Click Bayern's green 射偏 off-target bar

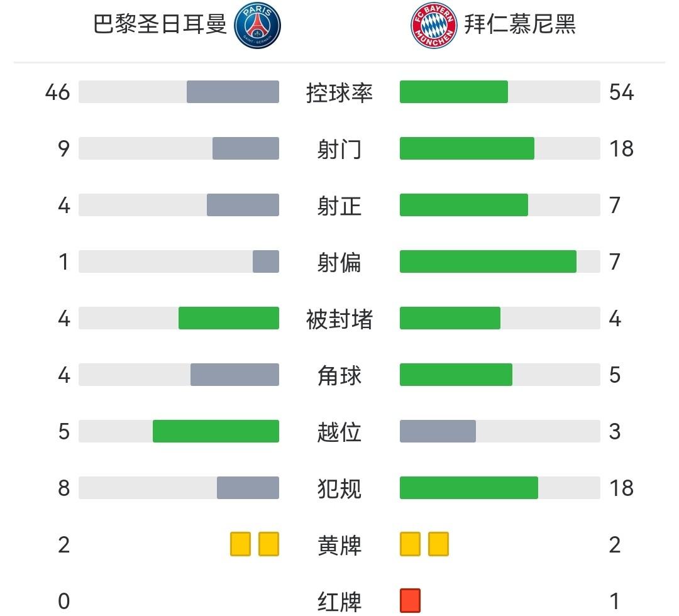click(488, 261)
